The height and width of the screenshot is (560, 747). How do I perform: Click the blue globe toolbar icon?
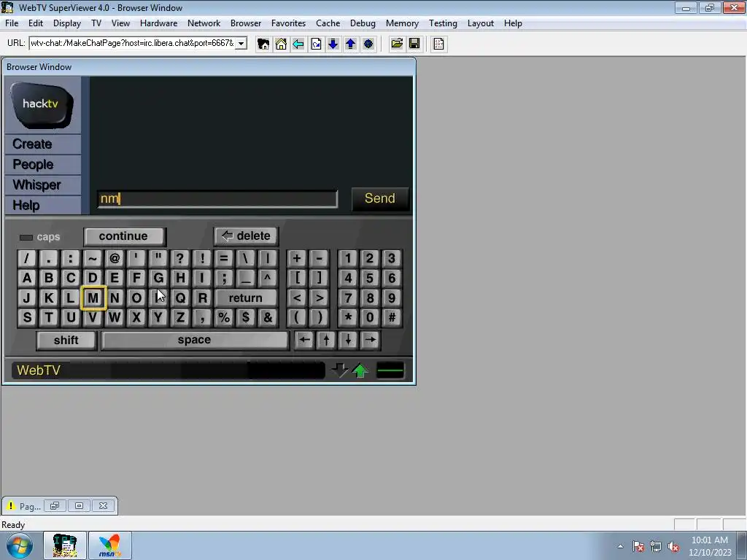click(368, 44)
